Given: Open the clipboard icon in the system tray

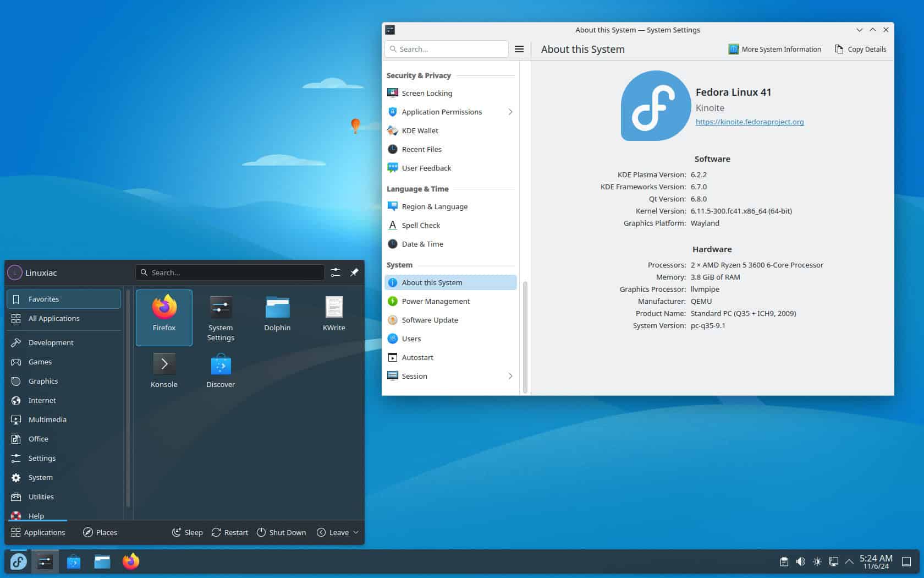Looking at the screenshot, I should 784,561.
